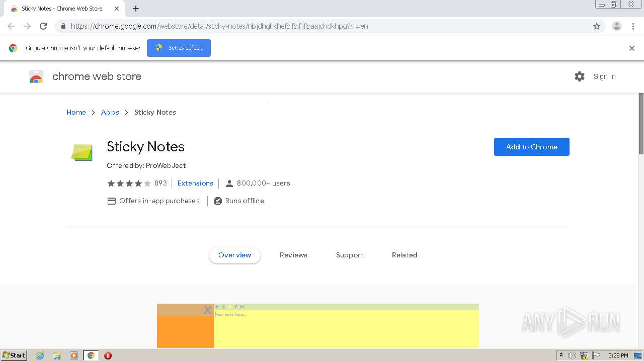Click the Show desktop button
This screenshot has height=362, width=644.
coord(638,355)
